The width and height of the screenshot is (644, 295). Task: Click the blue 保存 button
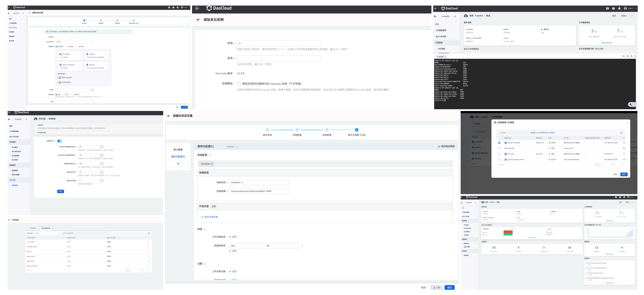61,191
